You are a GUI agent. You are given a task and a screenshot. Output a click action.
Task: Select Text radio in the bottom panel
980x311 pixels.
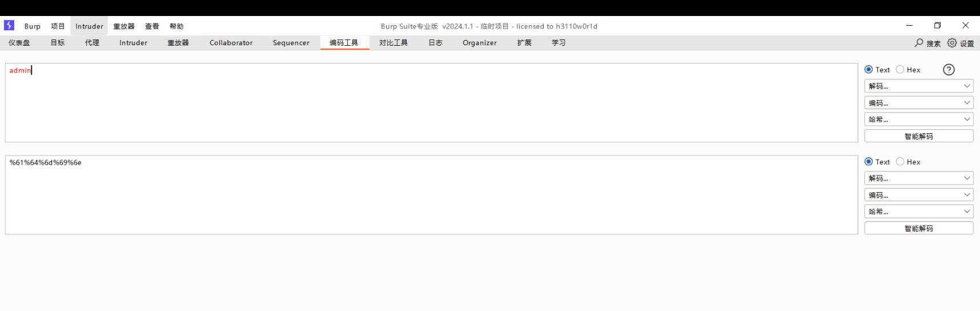[x=869, y=162]
